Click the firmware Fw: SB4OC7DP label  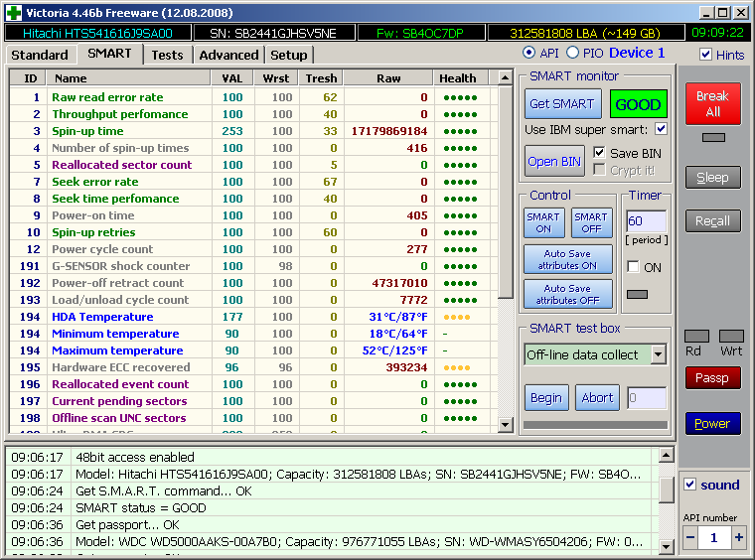click(420, 33)
